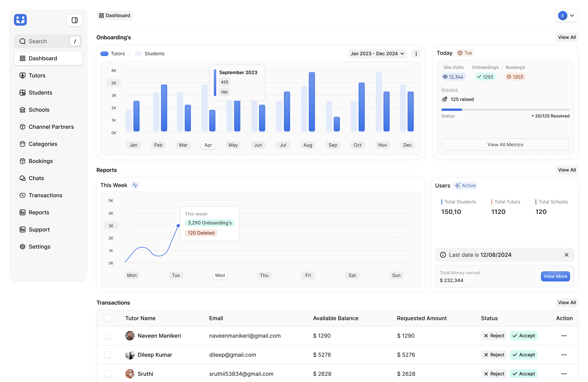Screen dimensions: 588x382
Task: Open the user profile dropdown
Action: 566,16
